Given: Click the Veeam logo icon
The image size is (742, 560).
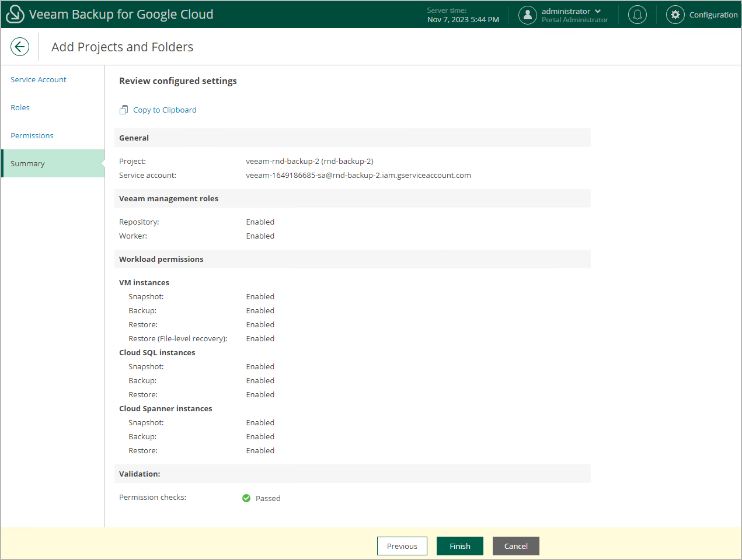Looking at the screenshot, I should click(x=15, y=14).
